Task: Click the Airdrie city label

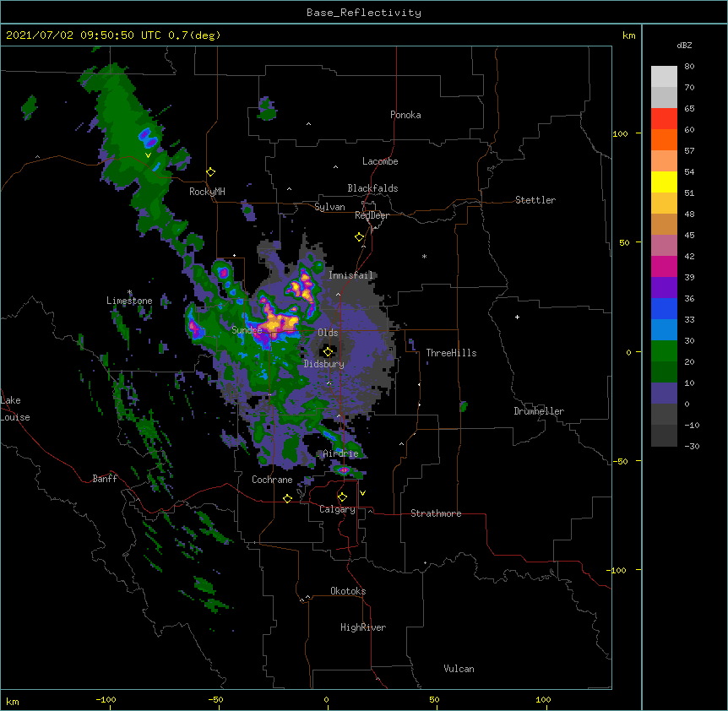Action: click(x=341, y=453)
